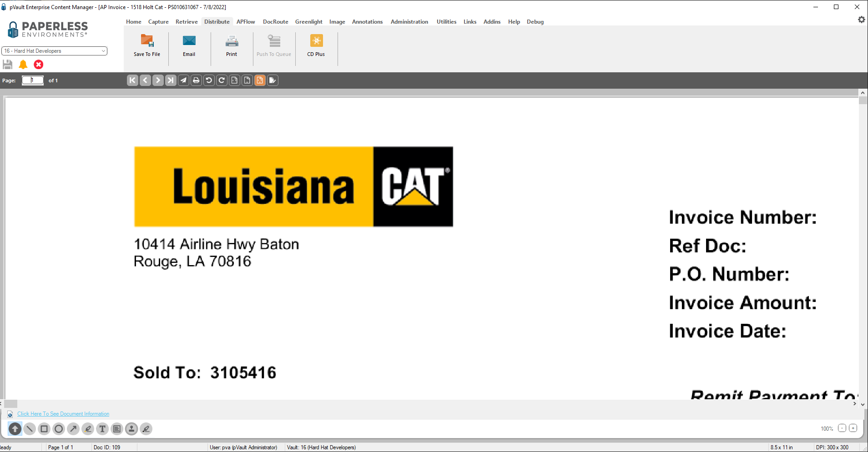Open the Debug menu
The image size is (868, 452).
535,22
